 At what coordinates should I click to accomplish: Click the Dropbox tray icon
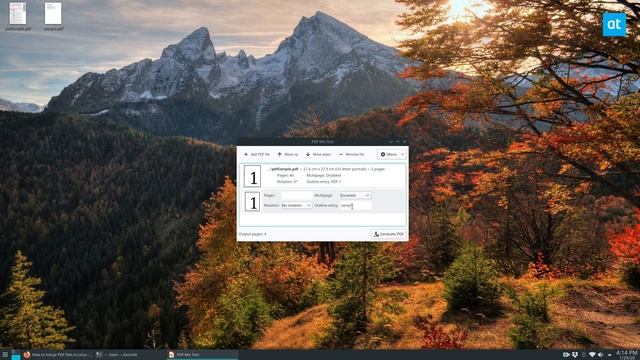[x=575, y=355]
